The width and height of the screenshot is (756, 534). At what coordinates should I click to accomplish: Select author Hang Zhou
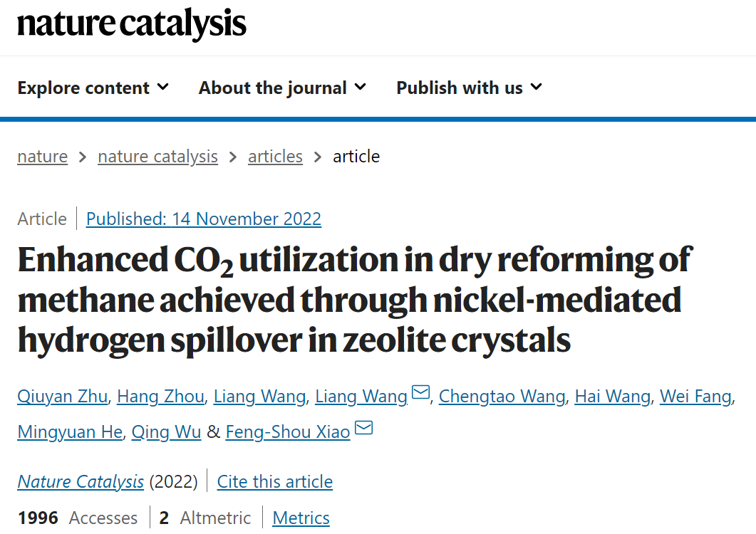pyautogui.click(x=160, y=397)
